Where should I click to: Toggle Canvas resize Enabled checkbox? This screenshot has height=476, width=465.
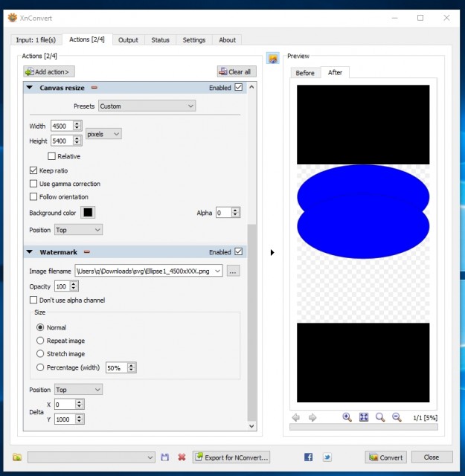pos(239,87)
